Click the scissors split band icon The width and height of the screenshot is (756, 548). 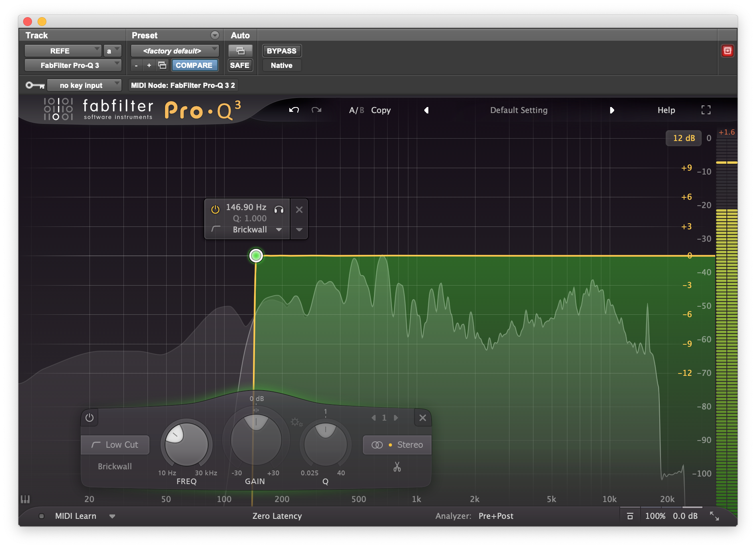click(397, 467)
